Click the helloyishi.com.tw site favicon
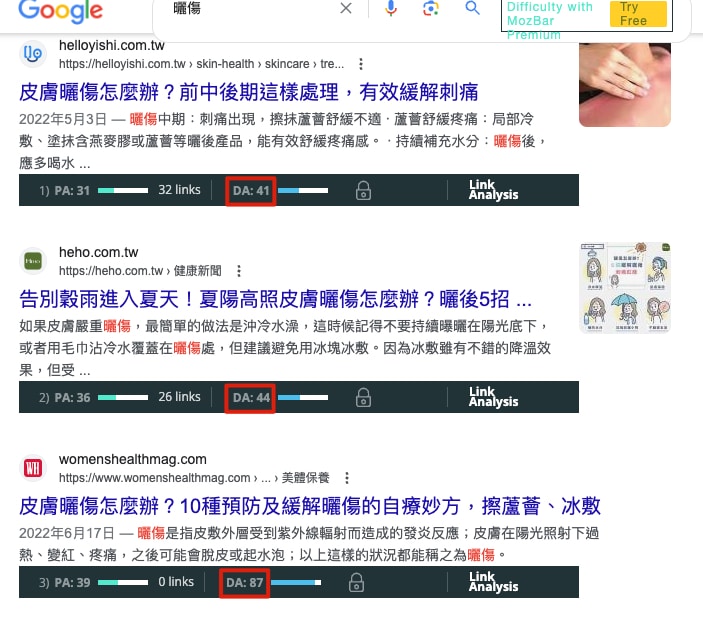 click(33, 54)
